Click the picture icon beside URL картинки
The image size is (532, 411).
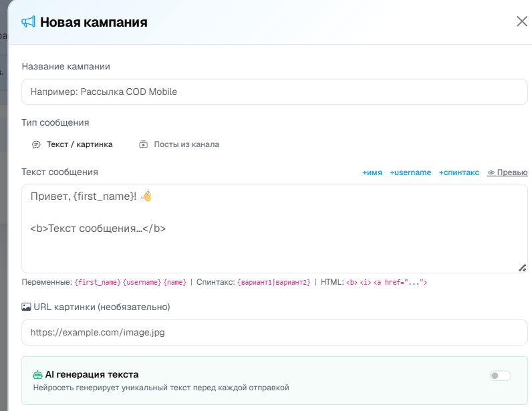point(26,307)
